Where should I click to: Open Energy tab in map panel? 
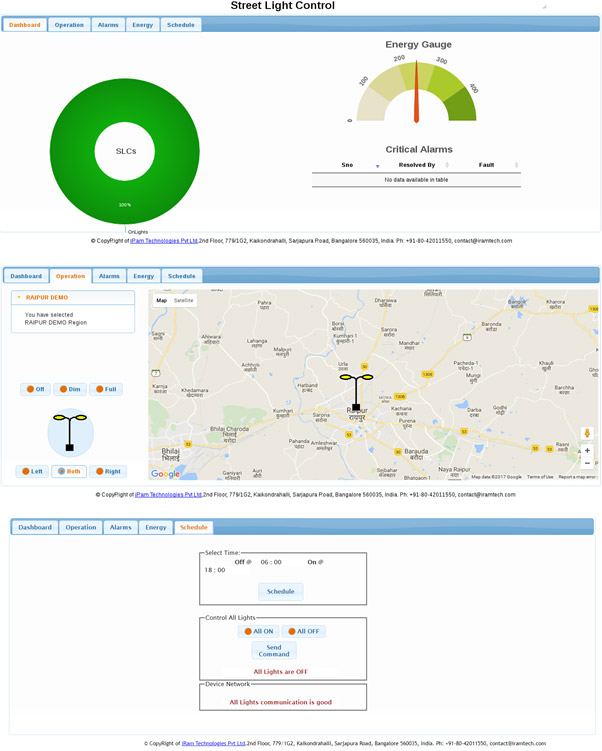click(144, 276)
